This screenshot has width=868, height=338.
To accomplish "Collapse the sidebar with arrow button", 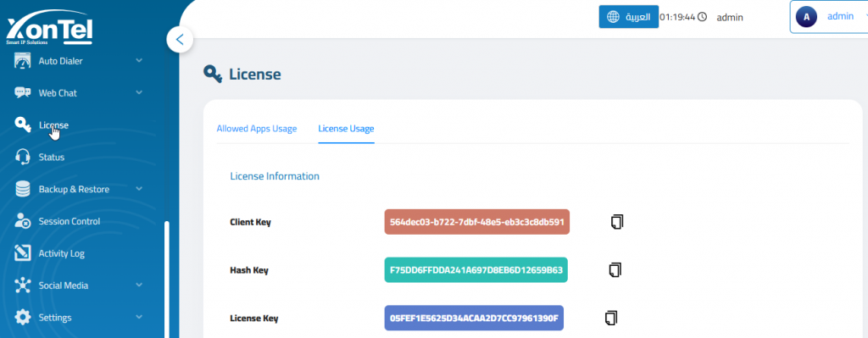I will click(x=180, y=39).
